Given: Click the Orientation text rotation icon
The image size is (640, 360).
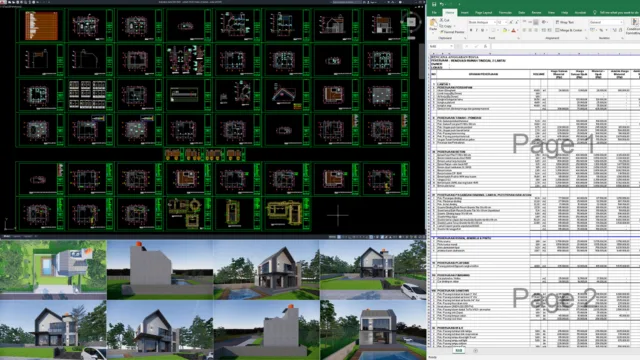Looking at the screenshot, I should pyautogui.click(x=544, y=22).
